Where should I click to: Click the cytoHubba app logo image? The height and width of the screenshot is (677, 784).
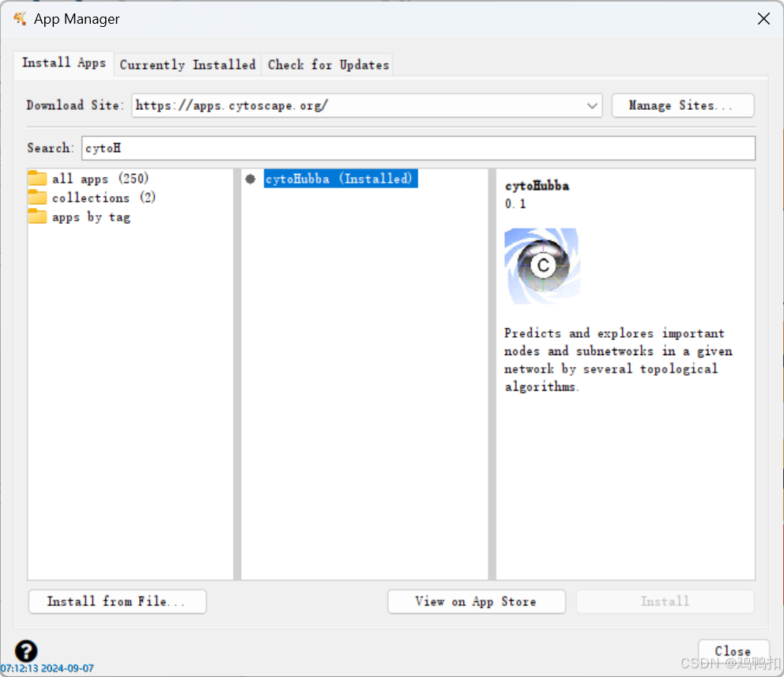pyautogui.click(x=542, y=266)
